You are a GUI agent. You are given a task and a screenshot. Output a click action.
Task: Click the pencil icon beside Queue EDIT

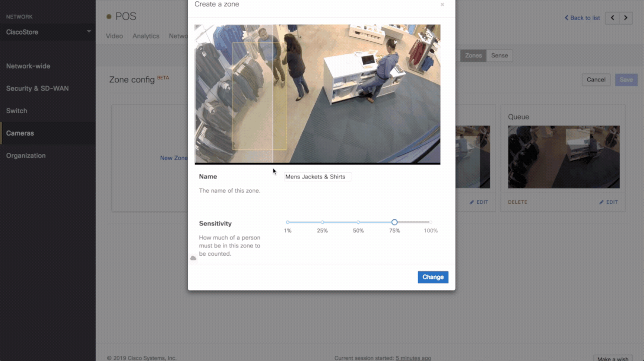point(601,202)
